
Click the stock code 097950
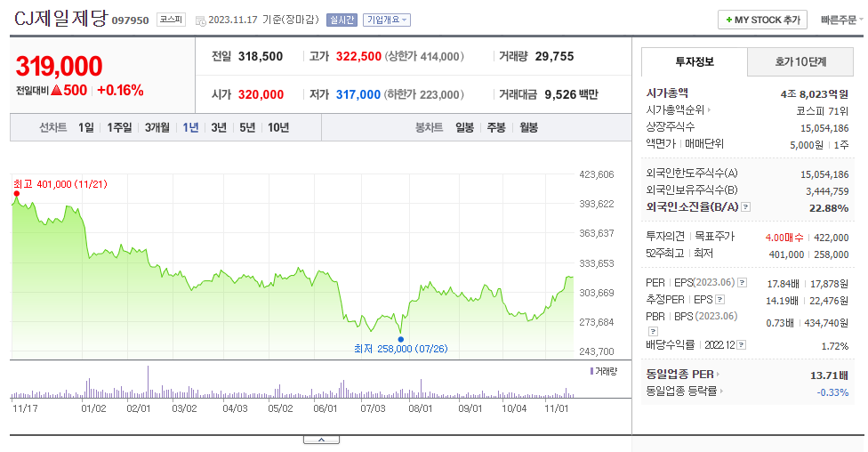point(130,20)
